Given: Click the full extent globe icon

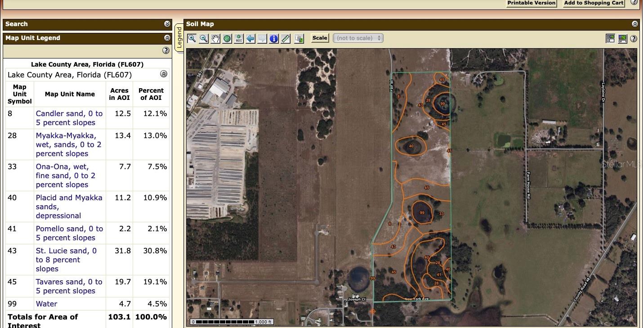Looking at the screenshot, I should [227, 39].
